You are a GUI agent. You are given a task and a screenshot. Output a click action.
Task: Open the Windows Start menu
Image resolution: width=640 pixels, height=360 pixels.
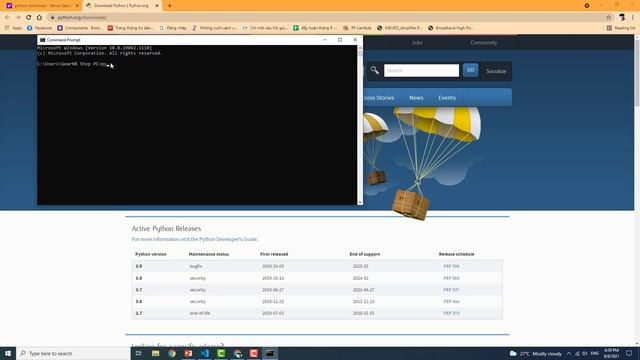pyautogui.click(x=8, y=353)
